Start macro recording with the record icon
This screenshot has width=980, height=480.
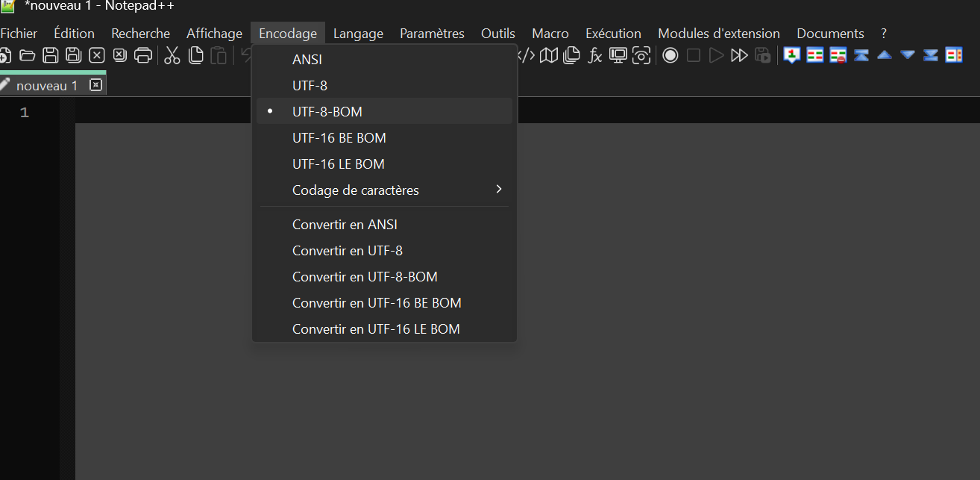[670, 55]
